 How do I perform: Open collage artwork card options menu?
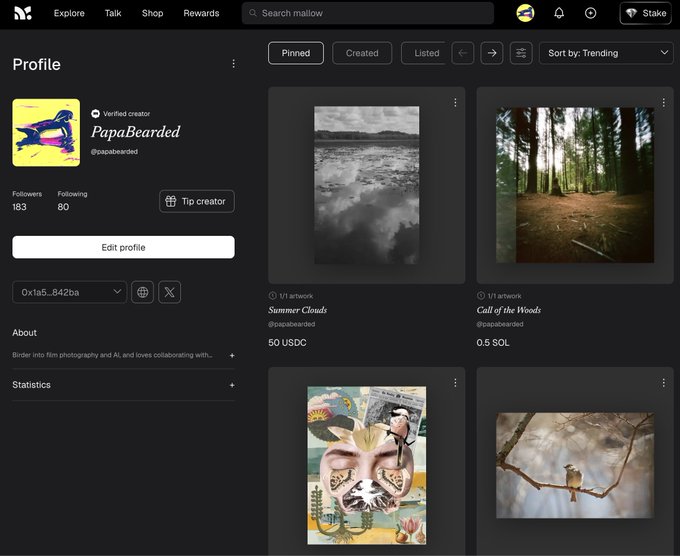[455, 383]
